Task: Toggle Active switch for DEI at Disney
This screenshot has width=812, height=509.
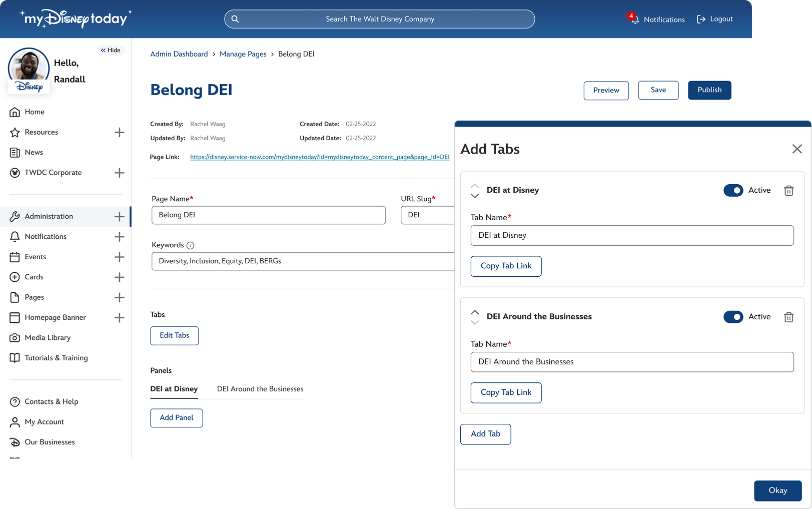Action: [x=733, y=191]
